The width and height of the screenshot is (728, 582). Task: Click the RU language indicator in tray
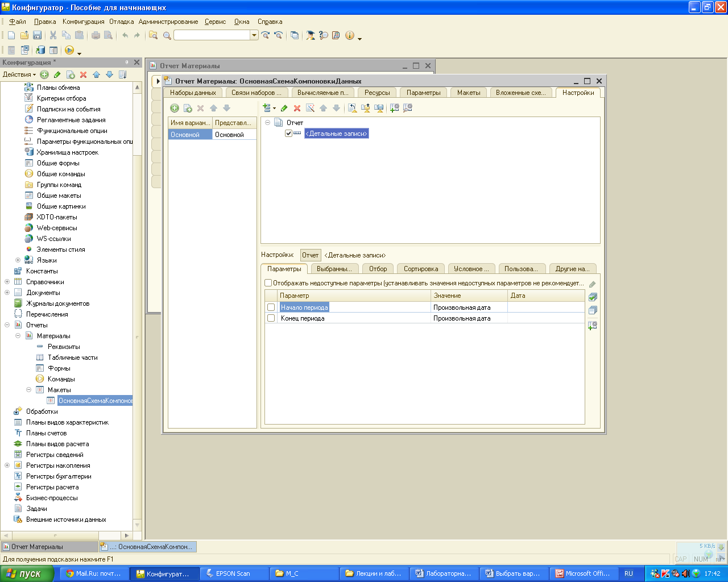tap(628, 573)
